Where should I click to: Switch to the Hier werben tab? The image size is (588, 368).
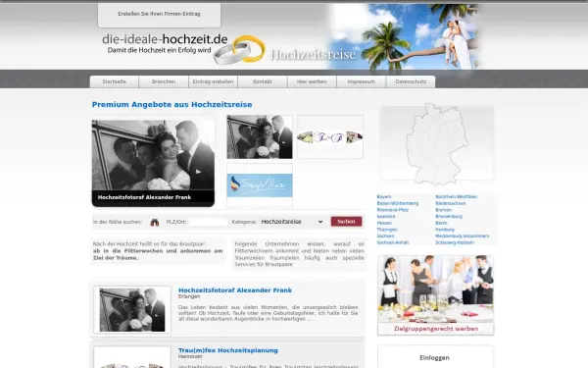[312, 81]
